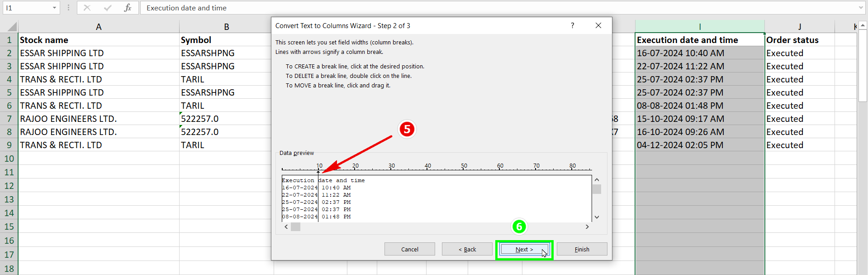The width and height of the screenshot is (868, 275).
Task: Click the data preview scroll-right arrow
Action: pos(587,227)
